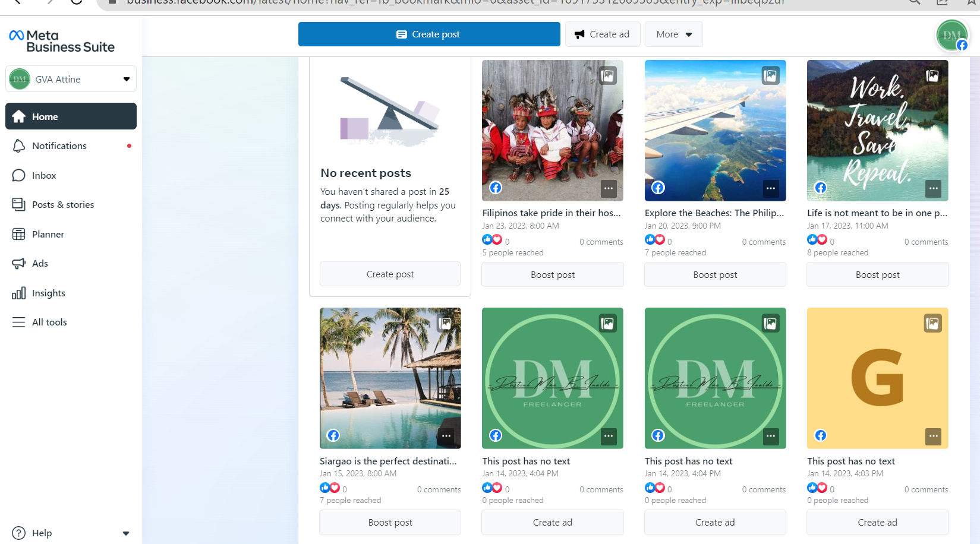Expand the Help menu arrow
Screen dimensions: 980x544
pyautogui.click(x=126, y=533)
